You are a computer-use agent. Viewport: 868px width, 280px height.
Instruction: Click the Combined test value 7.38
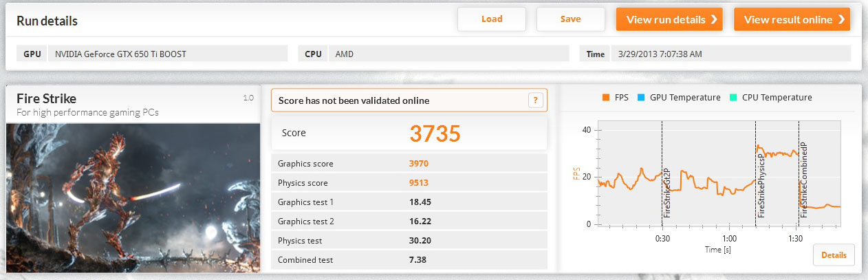pos(418,260)
